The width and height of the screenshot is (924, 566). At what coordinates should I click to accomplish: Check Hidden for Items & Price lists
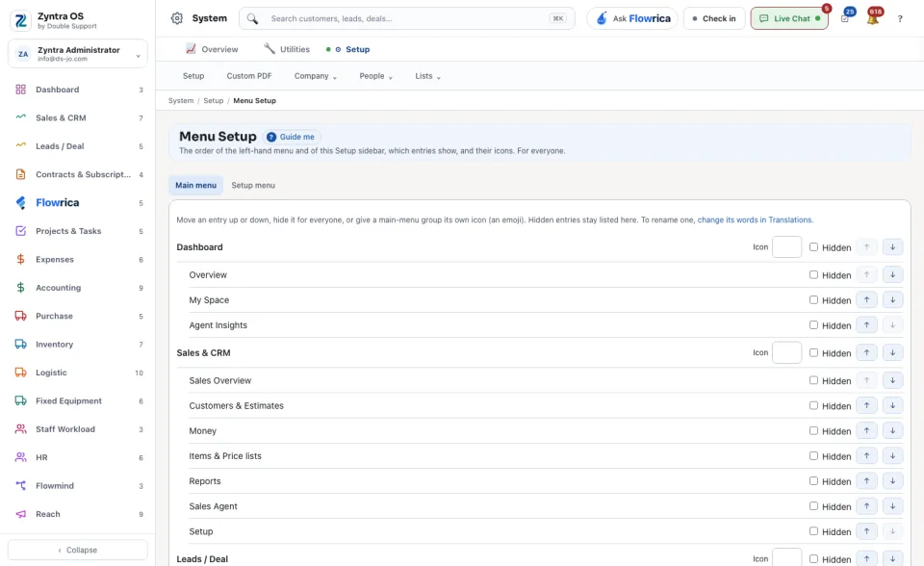click(813, 455)
